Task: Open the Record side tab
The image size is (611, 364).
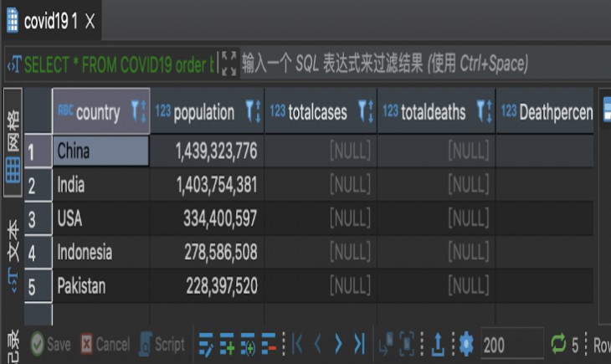Action: (x=13, y=347)
